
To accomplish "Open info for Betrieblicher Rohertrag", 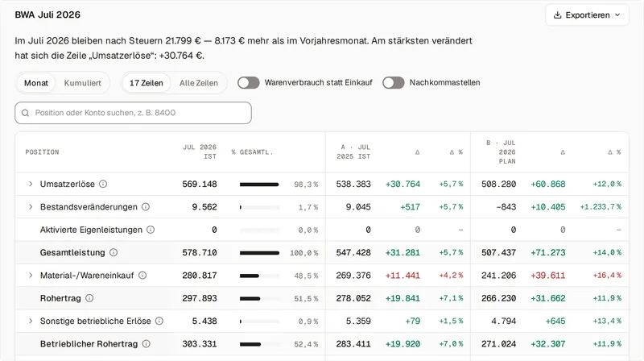I will [x=146, y=344].
